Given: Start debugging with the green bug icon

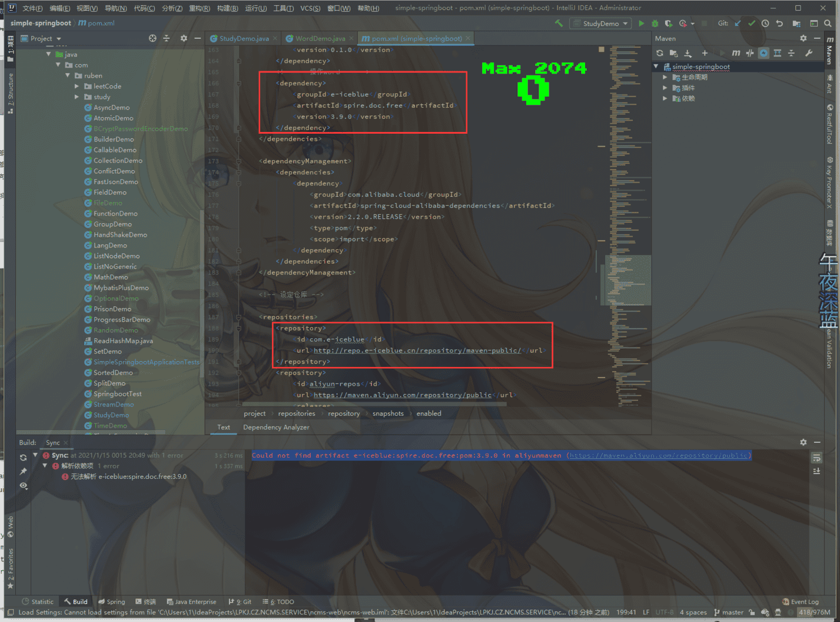Looking at the screenshot, I should click(655, 24).
